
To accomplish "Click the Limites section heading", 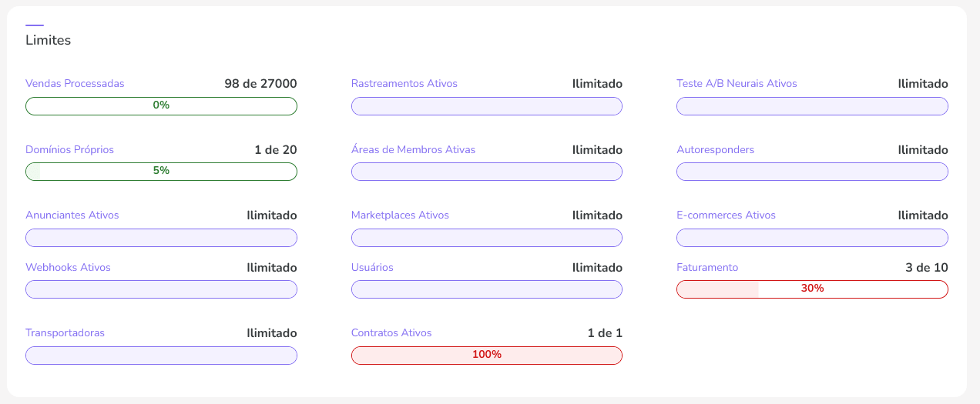I will 48,40.
